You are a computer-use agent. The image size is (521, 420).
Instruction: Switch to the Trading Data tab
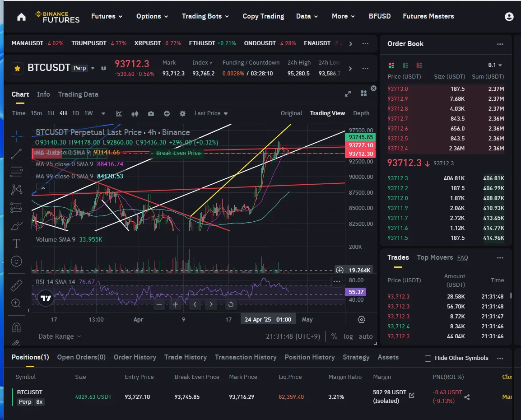(x=78, y=94)
